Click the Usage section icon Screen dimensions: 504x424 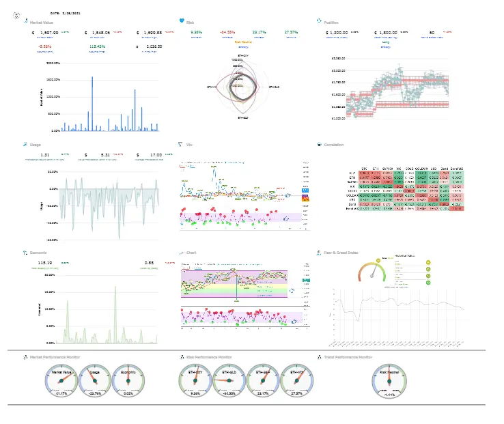25,144
